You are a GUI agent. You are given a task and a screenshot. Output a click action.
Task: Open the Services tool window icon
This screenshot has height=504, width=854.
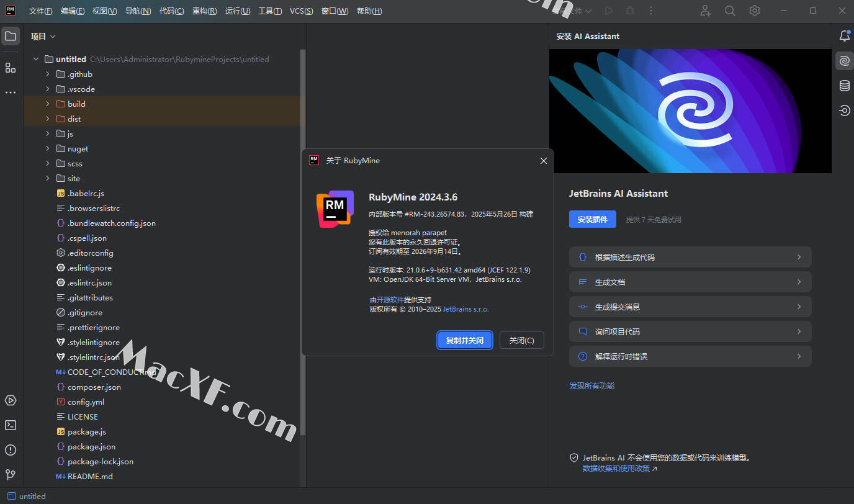point(11,400)
